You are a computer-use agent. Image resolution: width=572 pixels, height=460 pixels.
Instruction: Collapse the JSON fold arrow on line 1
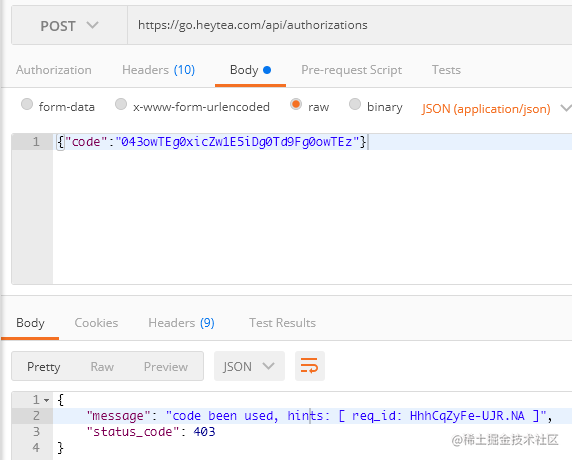click(47, 400)
